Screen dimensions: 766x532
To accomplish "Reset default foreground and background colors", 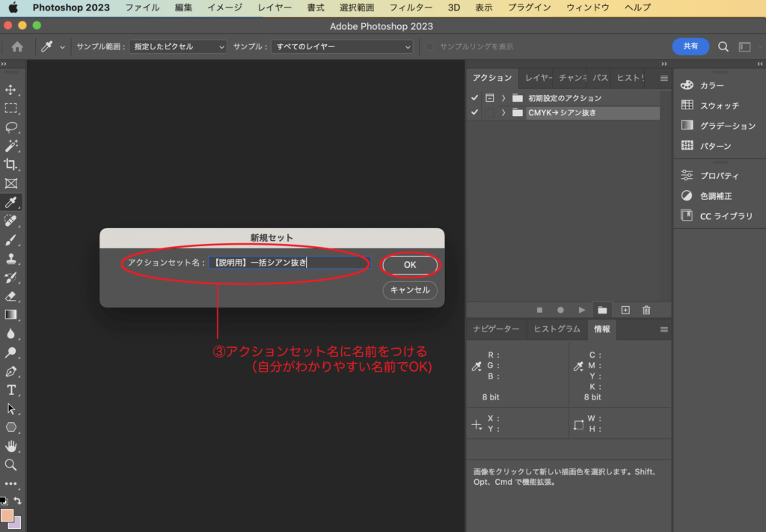I will 4,501.
